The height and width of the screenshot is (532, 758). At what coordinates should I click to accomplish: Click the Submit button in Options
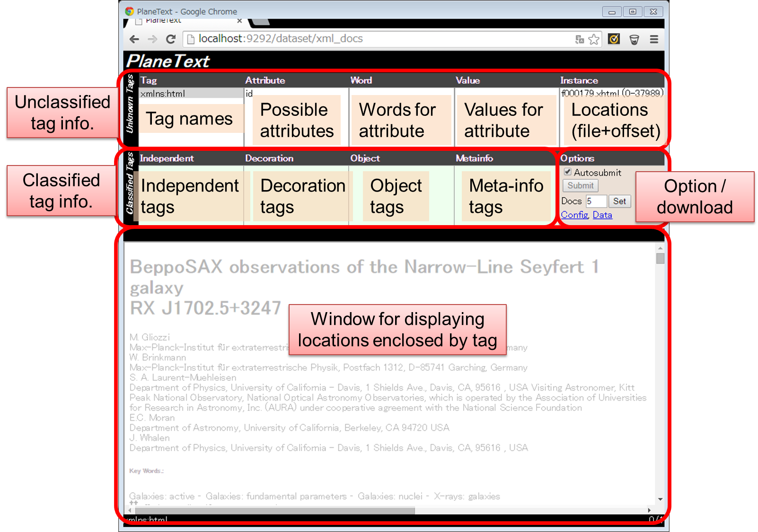click(581, 186)
